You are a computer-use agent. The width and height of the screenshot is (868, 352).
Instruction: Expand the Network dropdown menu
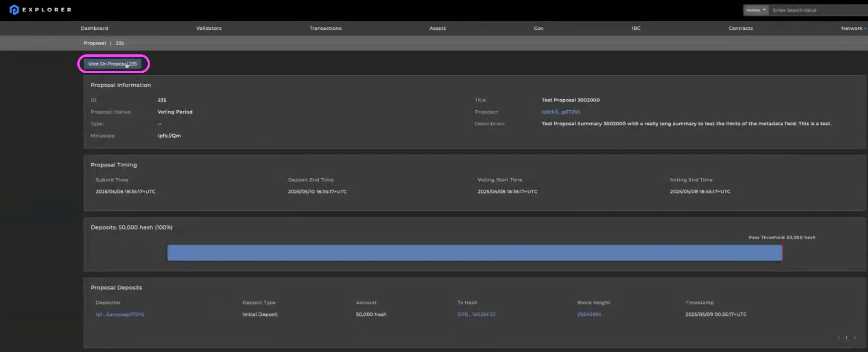point(852,28)
